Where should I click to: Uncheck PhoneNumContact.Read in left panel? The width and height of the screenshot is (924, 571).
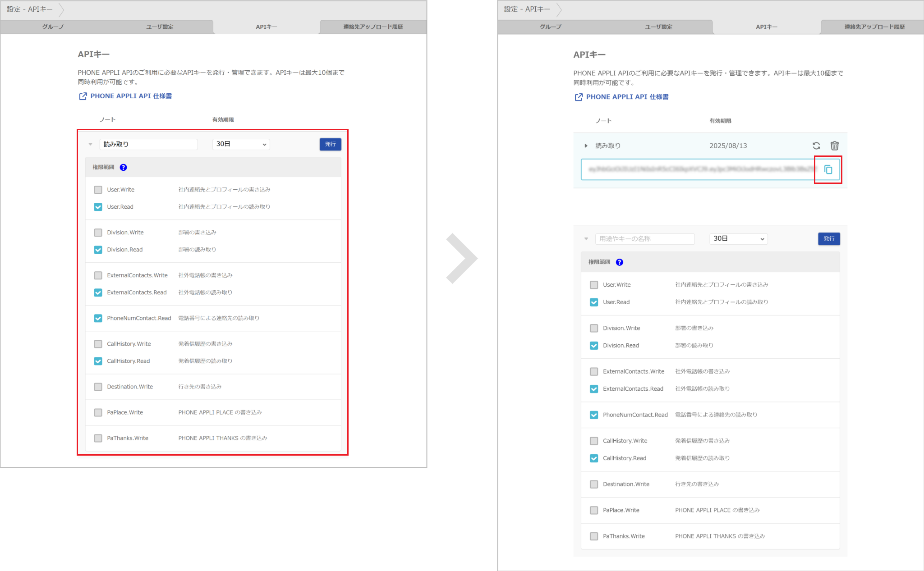pos(98,318)
